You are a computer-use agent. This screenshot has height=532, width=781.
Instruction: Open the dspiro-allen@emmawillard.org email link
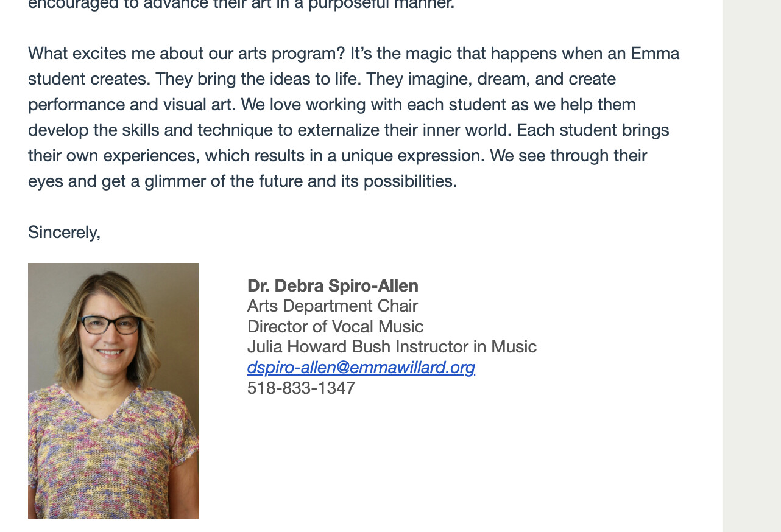[x=361, y=368]
